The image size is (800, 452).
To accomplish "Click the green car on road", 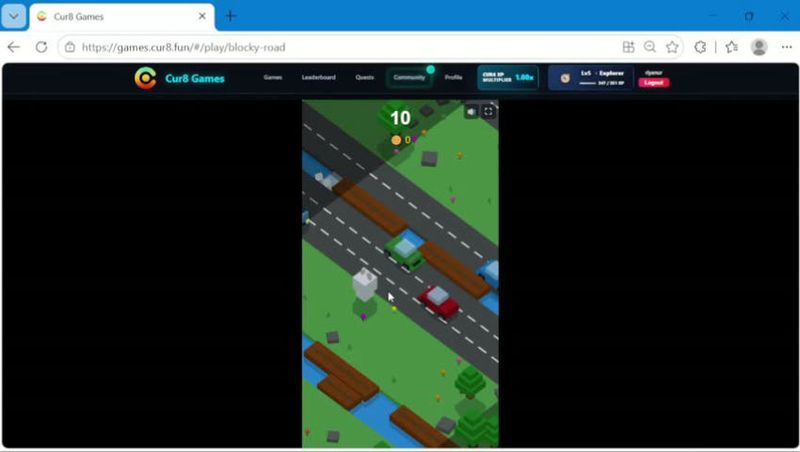I will point(405,253).
